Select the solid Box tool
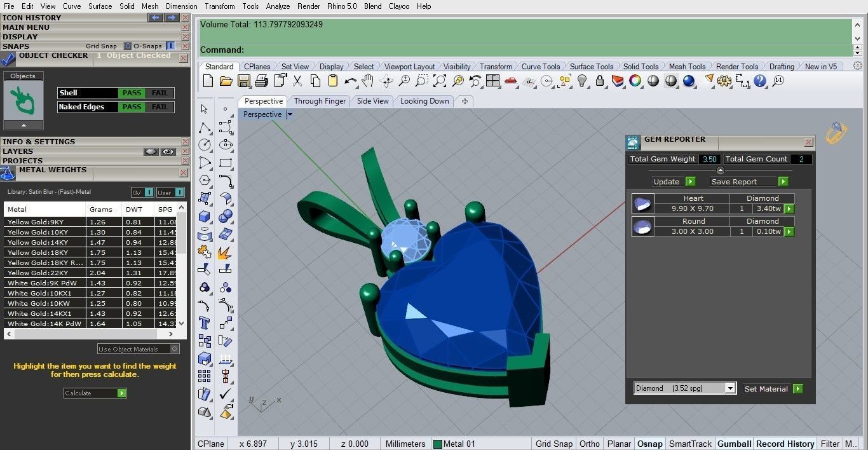 (x=204, y=217)
